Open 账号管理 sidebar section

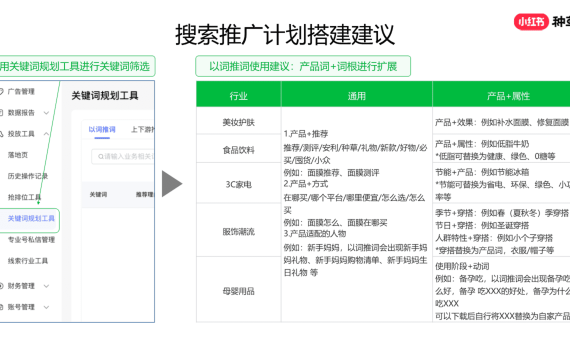21,307
